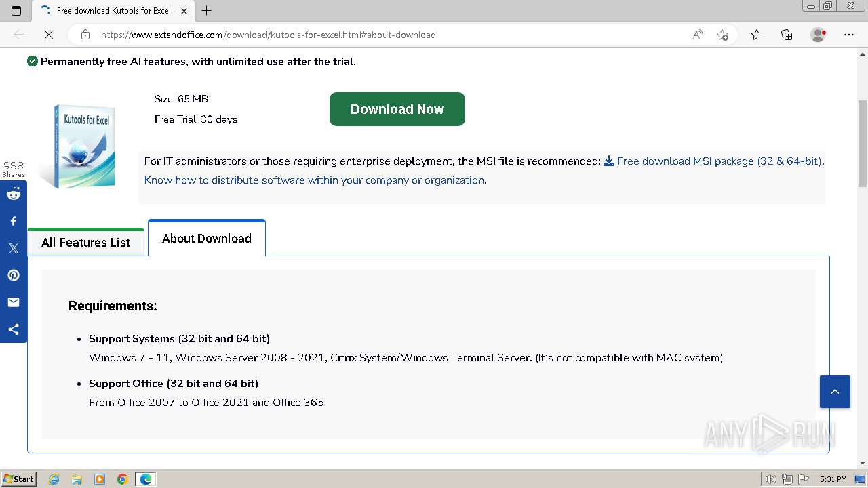Launch Internet Explorer from taskbar

[54, 479]
